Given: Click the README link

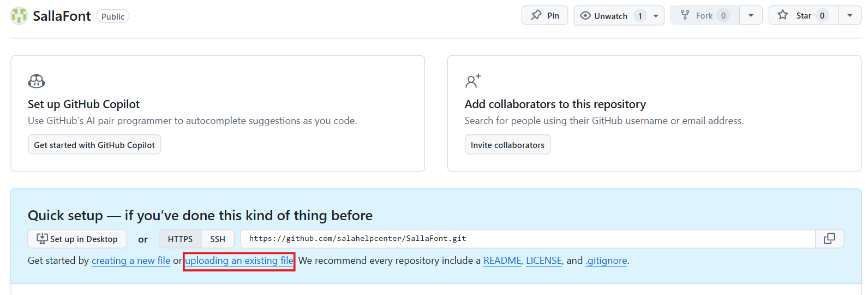Looking at the screenshot, I should tap(502, 261).
